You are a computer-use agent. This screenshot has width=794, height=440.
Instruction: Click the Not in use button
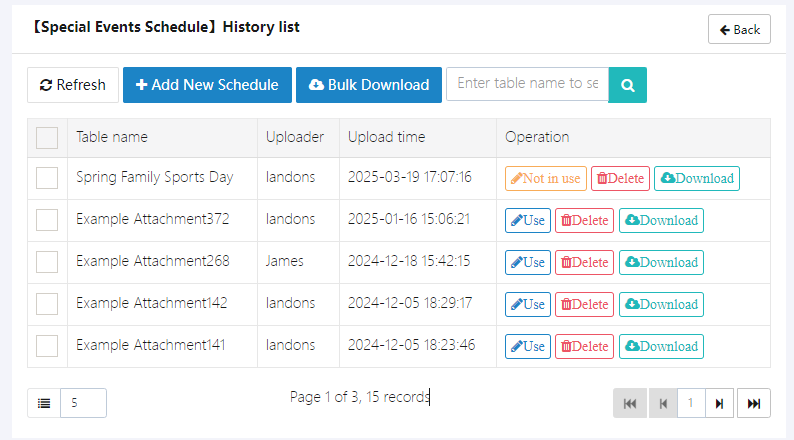[545, 179]
